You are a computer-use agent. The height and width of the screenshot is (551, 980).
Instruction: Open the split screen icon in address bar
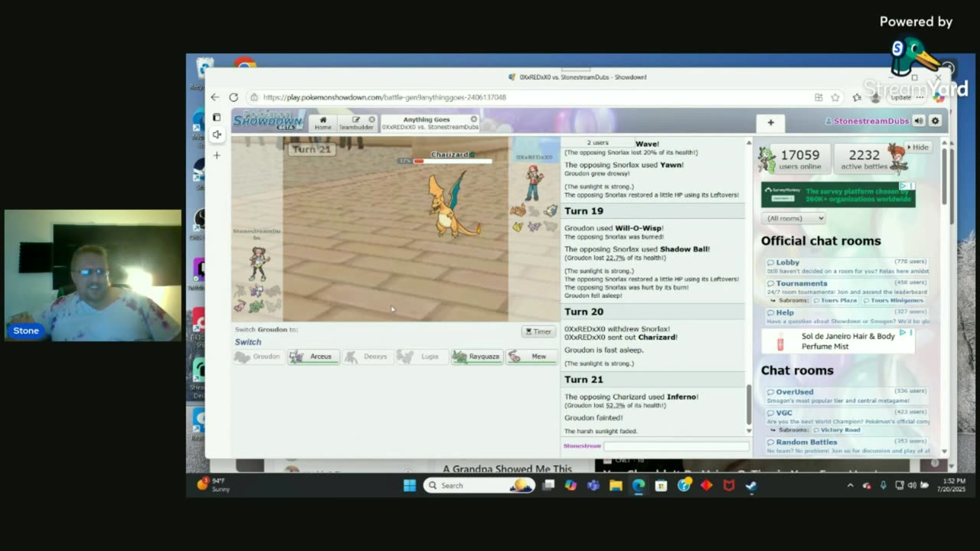coord(818,97)
